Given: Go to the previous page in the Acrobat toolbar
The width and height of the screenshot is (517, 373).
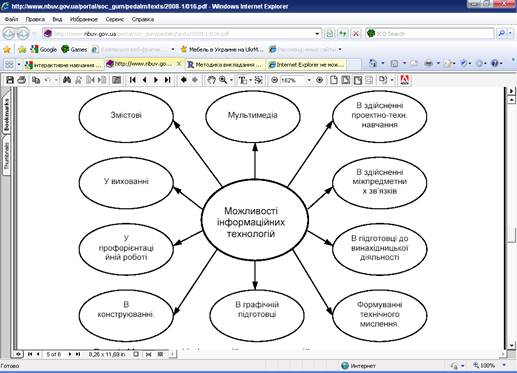Looking at the screenshot, I should click(x=144, y=80).
